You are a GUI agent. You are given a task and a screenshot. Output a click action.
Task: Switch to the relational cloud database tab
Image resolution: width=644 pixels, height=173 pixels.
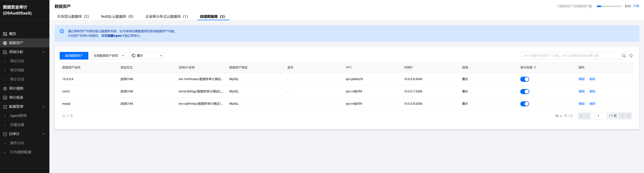[x=73, y=17]
